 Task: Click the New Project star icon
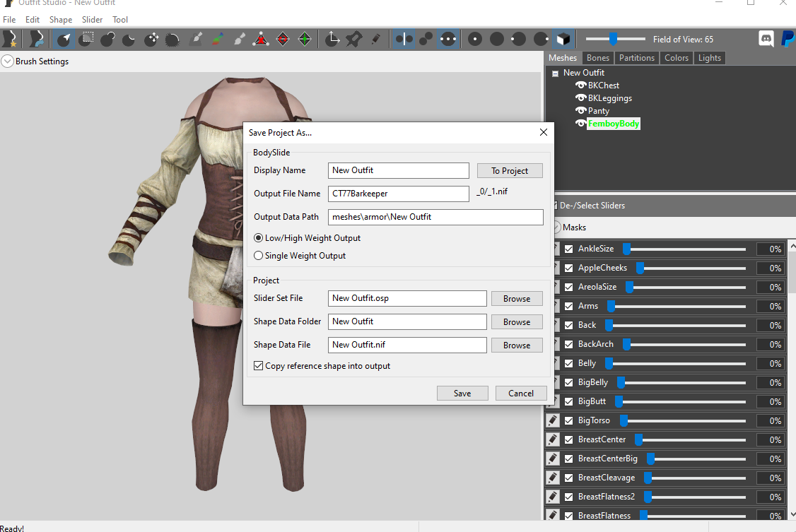pyautogui.click(x=10, y=39)
